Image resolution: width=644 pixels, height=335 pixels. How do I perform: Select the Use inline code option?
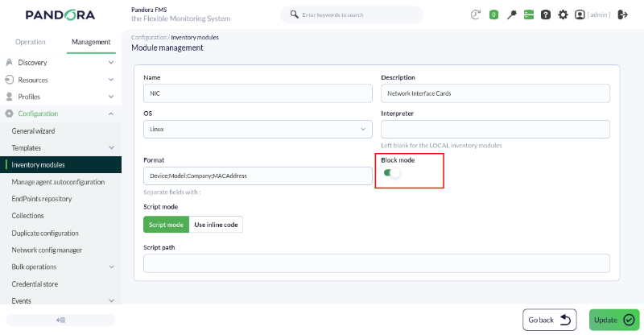216,225
